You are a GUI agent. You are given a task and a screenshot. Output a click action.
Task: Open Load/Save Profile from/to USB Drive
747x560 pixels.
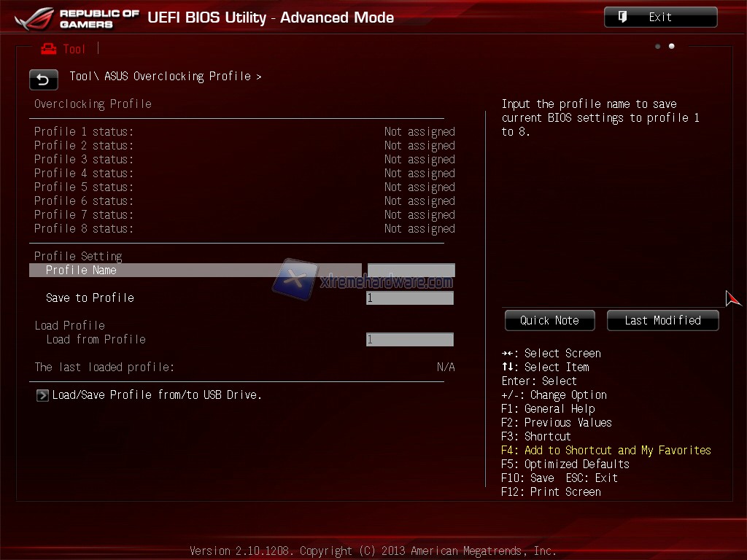(x=157, y=395)
